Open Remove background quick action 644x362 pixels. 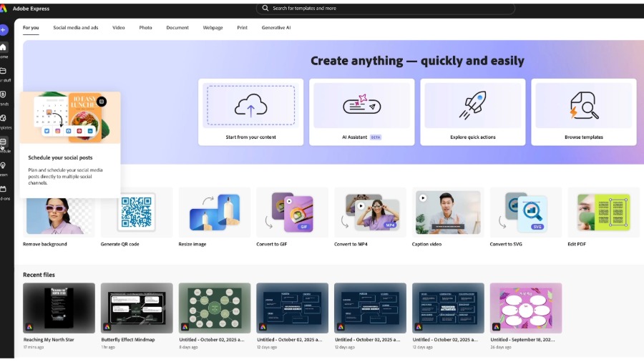(59, 217)
